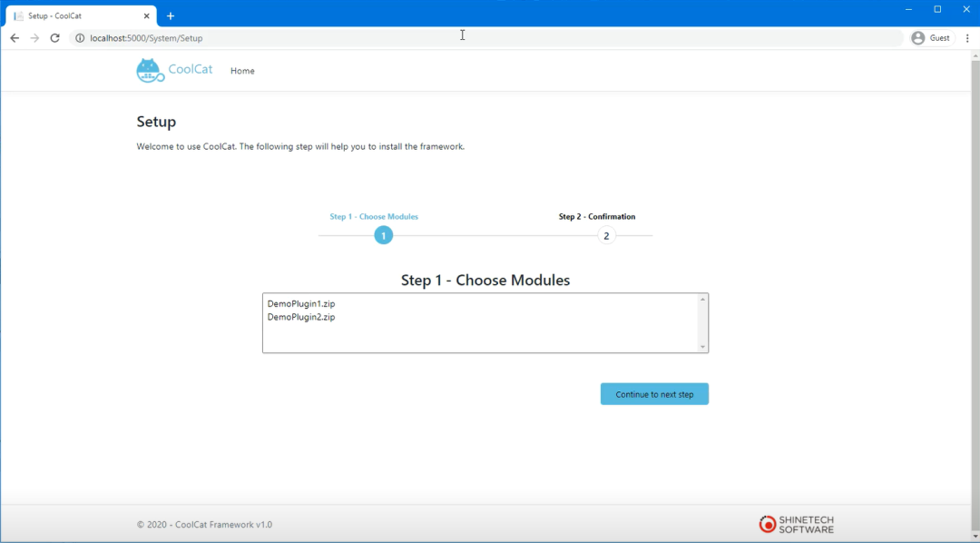Image resolution: width=980 pixels, height=543 pixels.
Task: Click module list scroll up arrow
Action: point(702,300)
